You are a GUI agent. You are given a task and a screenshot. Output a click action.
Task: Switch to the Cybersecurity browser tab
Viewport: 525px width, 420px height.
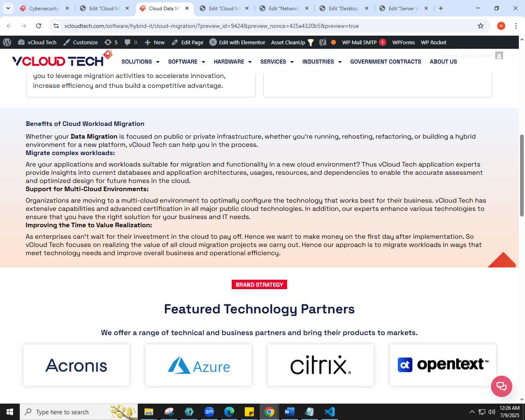44,8
